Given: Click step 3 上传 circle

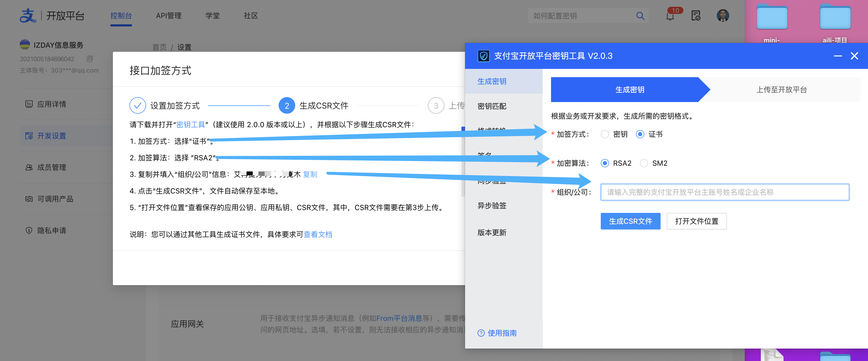Looking at the screenshot, I should point(436,105).
